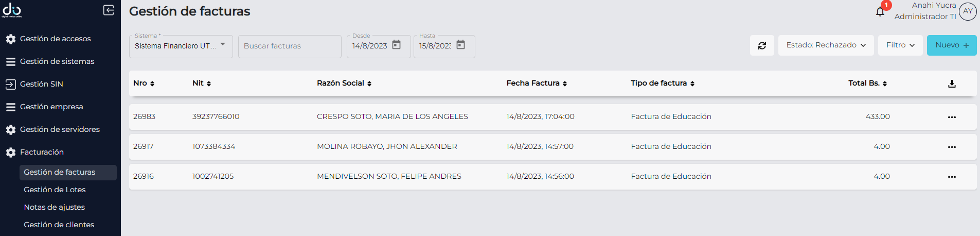Click the refresh invoices icon
The image size is (980, 236).
(x=762, y=45)
